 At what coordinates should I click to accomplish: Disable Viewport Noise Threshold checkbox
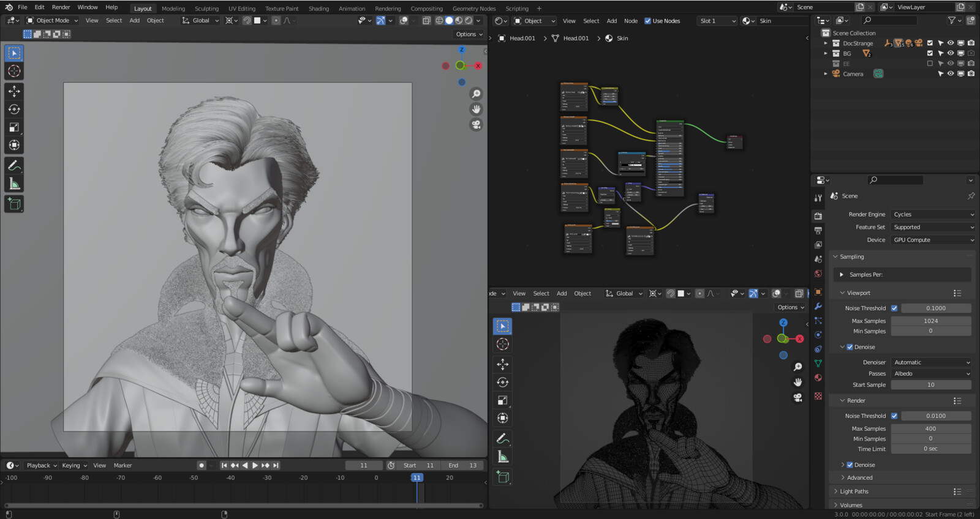[894, 308]
